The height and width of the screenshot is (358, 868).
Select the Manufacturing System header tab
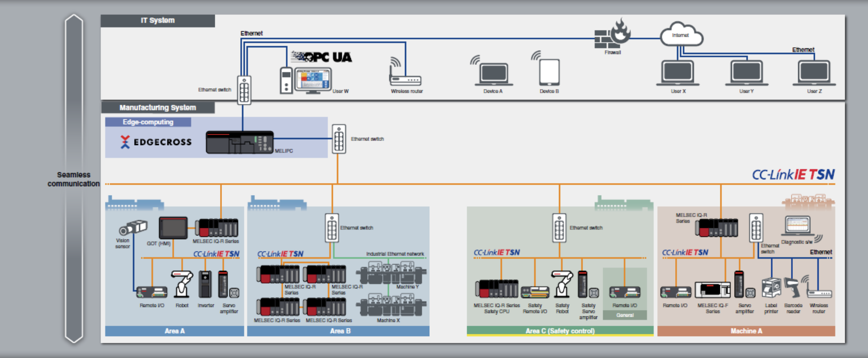(157, 107)
